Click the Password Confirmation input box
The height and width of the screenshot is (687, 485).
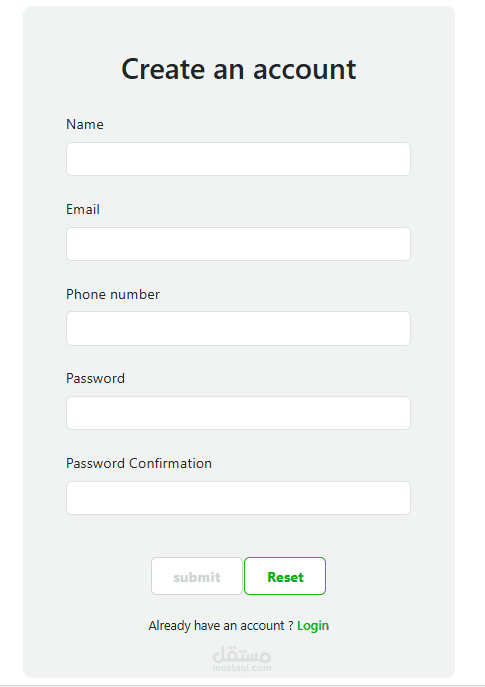pyautogui.click(x=238, y=498)
